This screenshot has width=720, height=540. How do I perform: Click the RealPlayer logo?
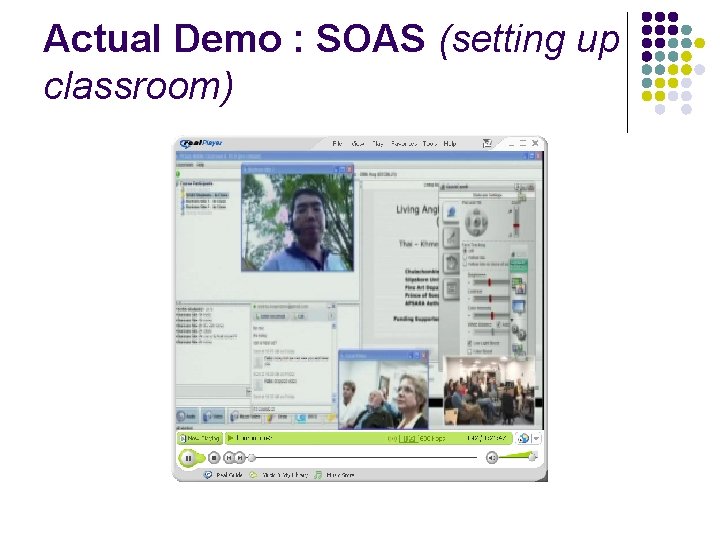201,143
